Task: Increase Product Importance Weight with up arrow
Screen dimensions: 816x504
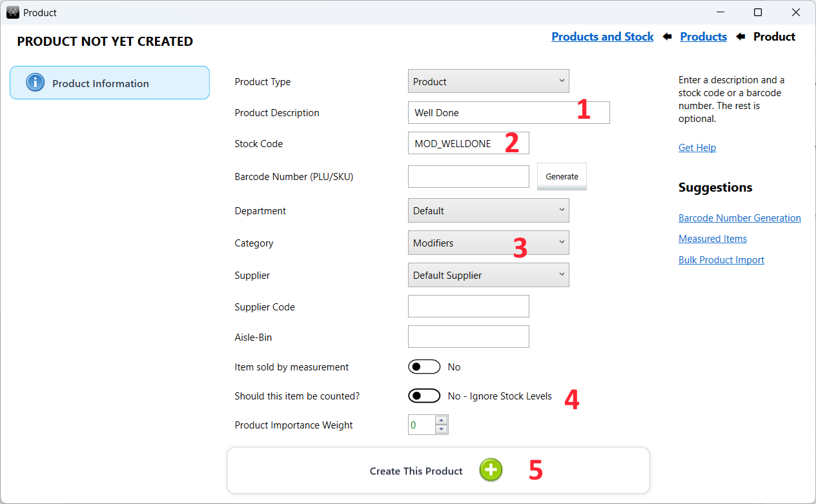Action: 442,420
